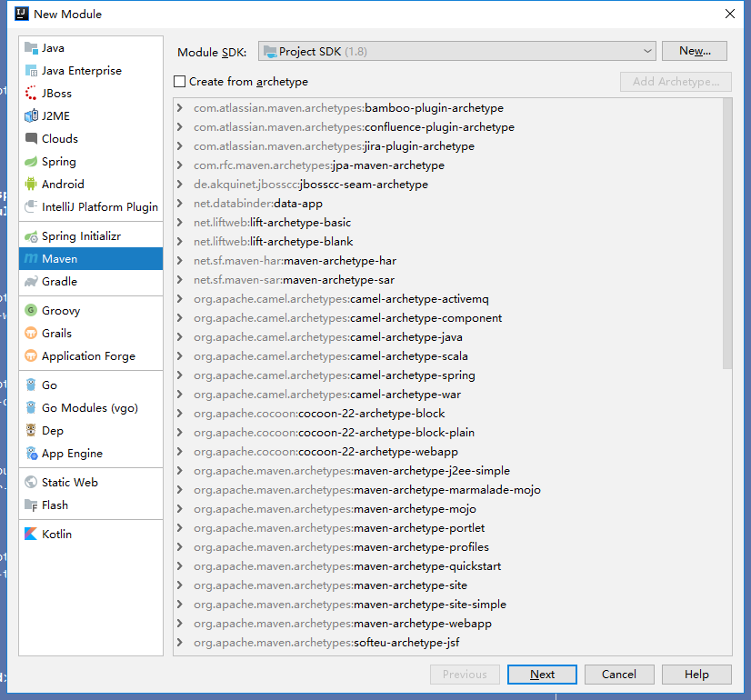Expand jira-plugin-archetype entry

pos(180,146)
